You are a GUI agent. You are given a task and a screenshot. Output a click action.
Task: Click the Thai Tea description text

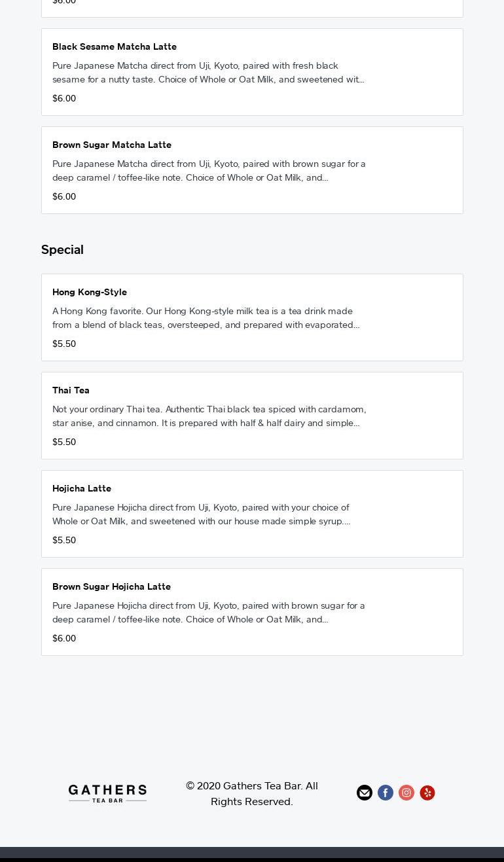[209, 416]
